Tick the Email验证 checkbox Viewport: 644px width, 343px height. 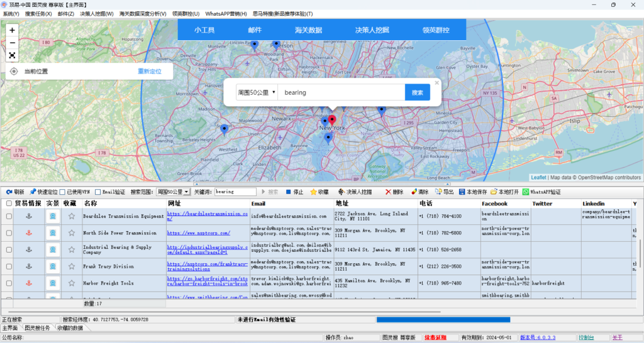pos(97,192)
